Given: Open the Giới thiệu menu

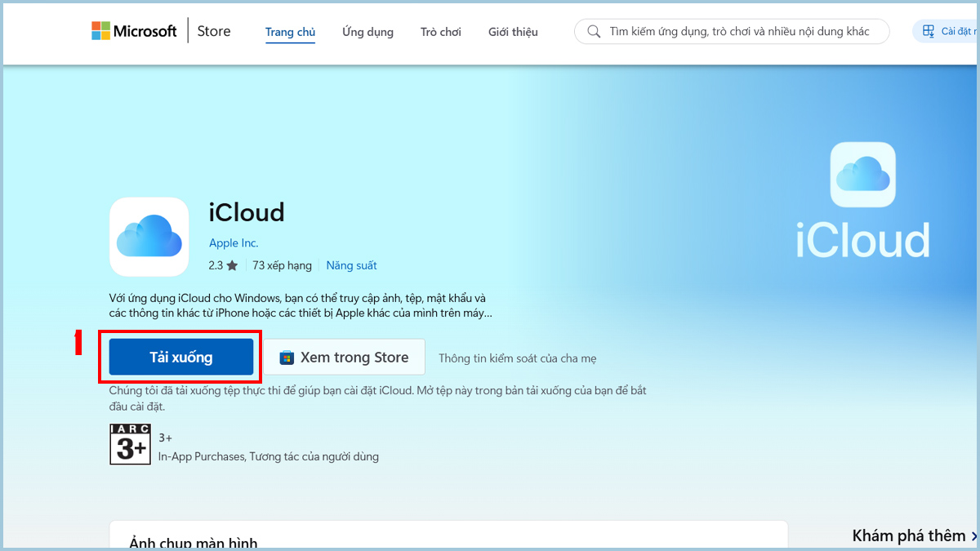Looking at the screenshot, I should point(513,33).
